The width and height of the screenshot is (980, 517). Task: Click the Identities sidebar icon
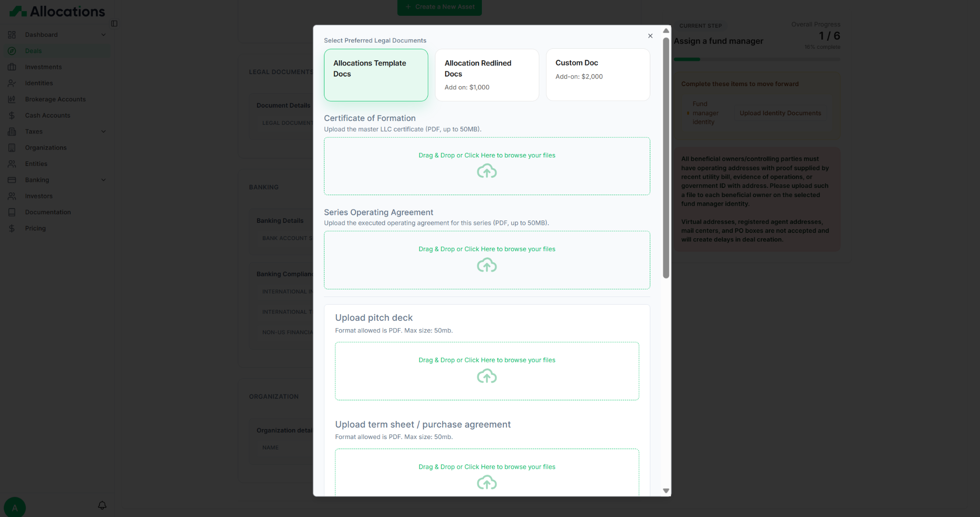click(12, 83)
